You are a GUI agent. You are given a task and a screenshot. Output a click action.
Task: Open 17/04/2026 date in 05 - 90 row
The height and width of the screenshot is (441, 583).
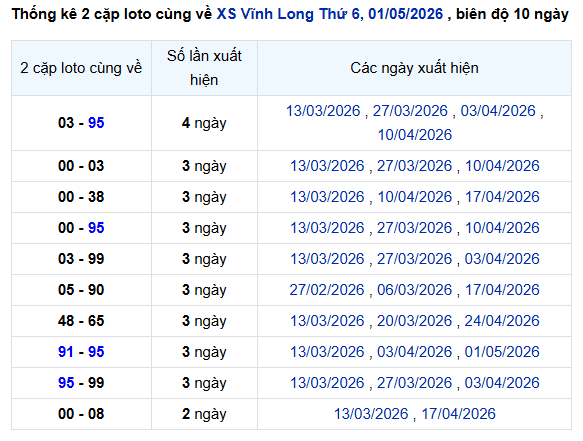(x=502, y=290)
